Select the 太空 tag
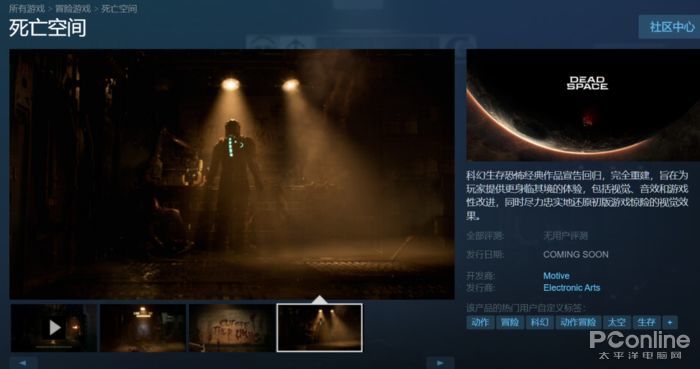 tap(617, 322)
